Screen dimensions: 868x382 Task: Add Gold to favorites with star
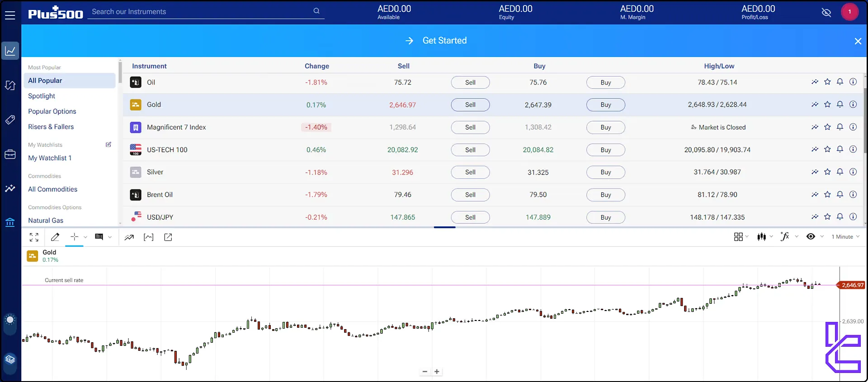pyautogui.click(x=827, y=104)
